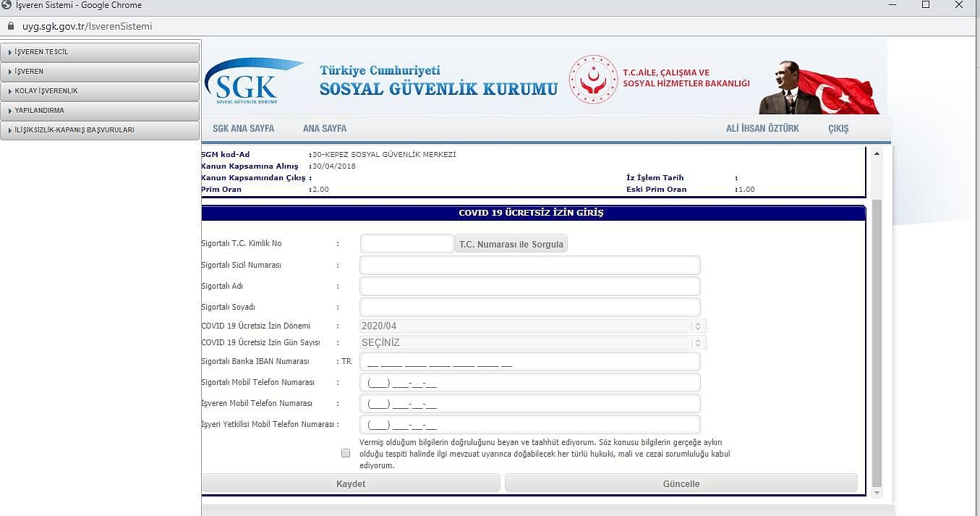Click Kanun Kapsamına Alınış date 30/04/2018
Screen dimensions: 980x516
click(x=334, y=166)
